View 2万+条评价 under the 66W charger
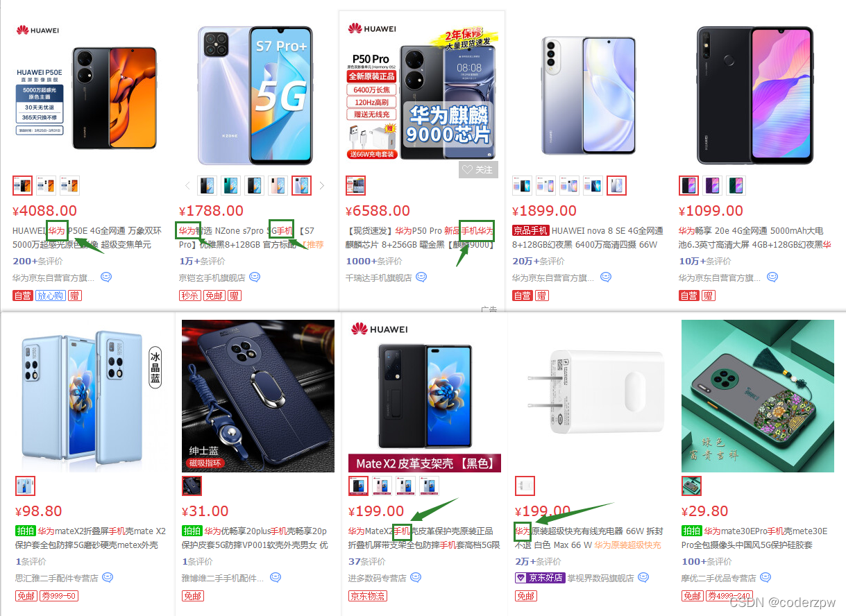The image size is (846, 616). pyautogui.click(x=538, y=561)
